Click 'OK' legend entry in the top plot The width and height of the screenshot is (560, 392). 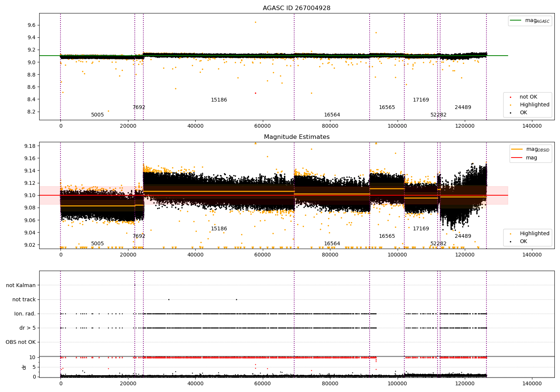point(523,113)
